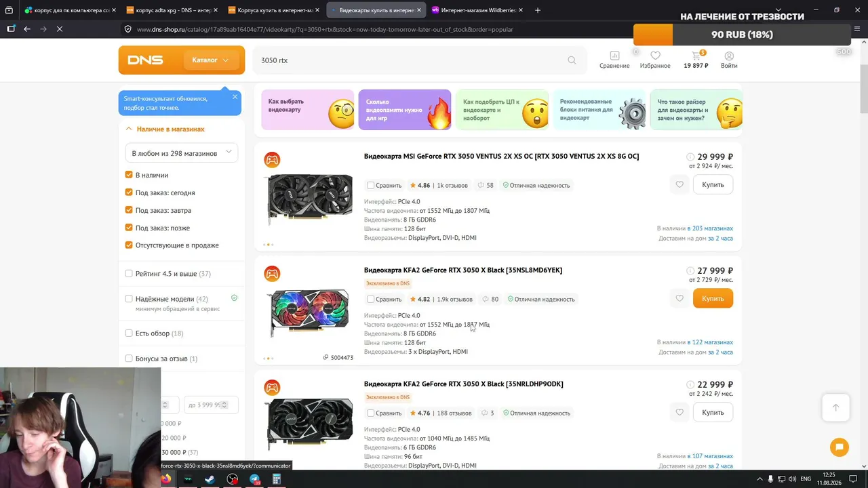The width and height of the screenshot is (868, 488).
Task: Enable Рейтинг 4.5 и выше filter
Action: click(x=129, y=274)
